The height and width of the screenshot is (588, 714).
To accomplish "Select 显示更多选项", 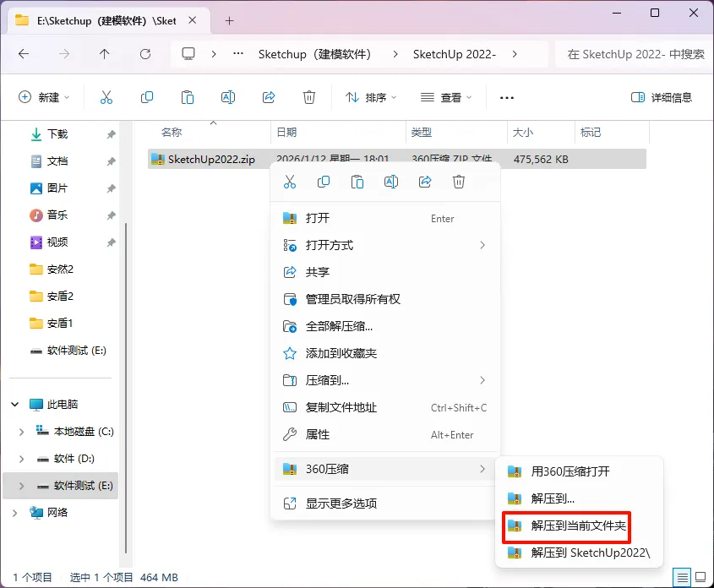I will 385,504.
